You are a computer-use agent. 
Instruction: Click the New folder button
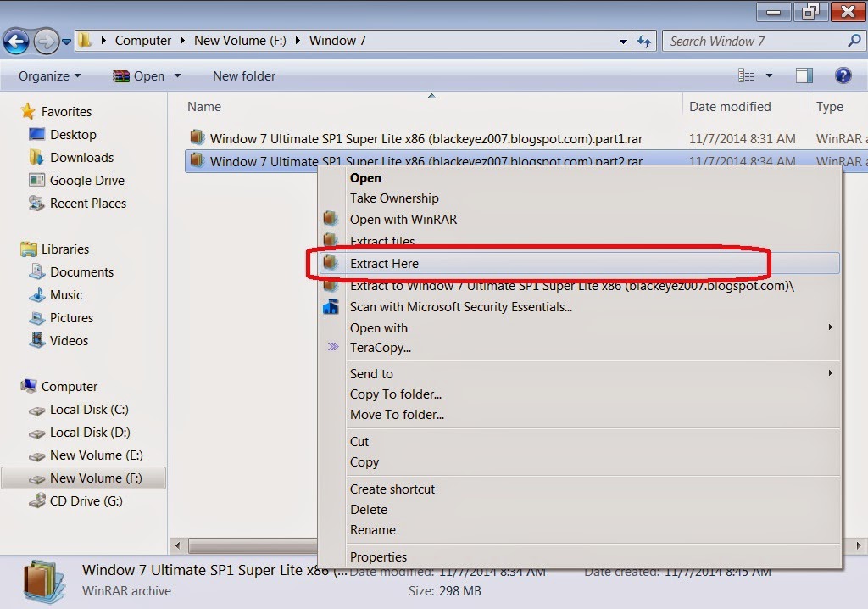pos(244,76)
